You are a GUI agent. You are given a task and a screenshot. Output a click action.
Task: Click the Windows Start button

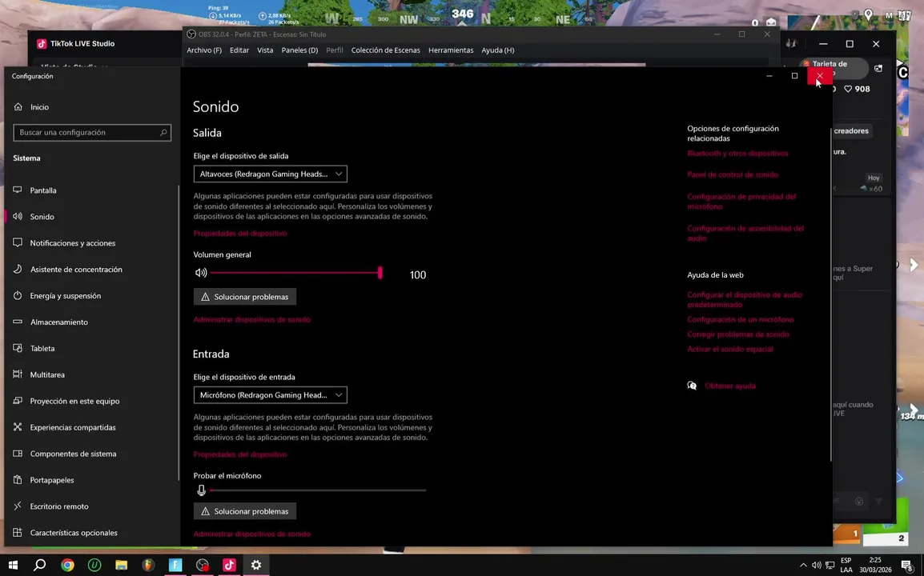click(x=12, y=565)
